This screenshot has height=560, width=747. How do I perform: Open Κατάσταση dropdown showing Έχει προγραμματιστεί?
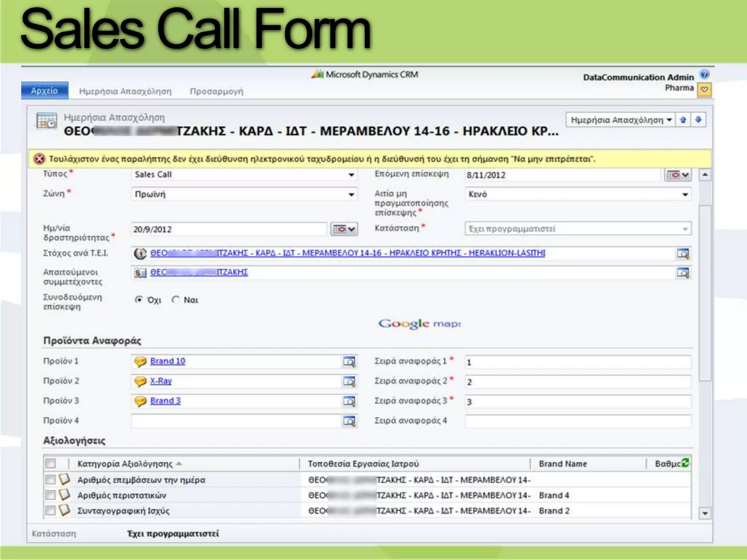578,229
